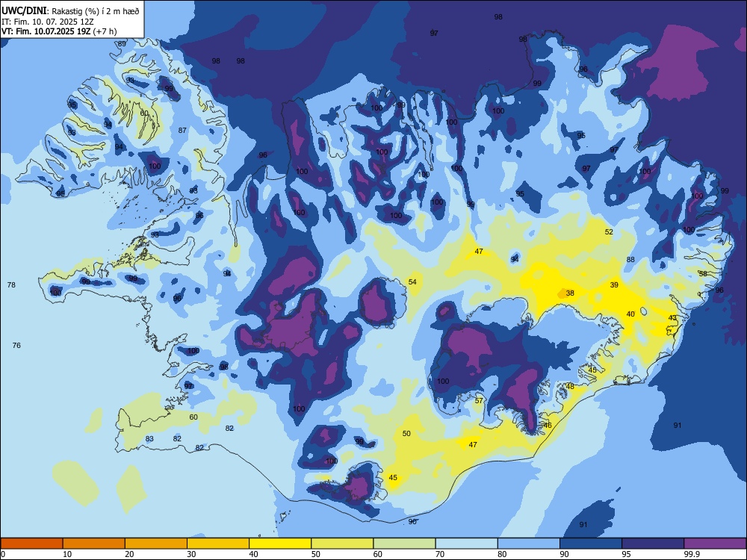Choose the 70–80 pale blue legend swatch
Viewport: 747px width, 560px height.
point(466,544)
